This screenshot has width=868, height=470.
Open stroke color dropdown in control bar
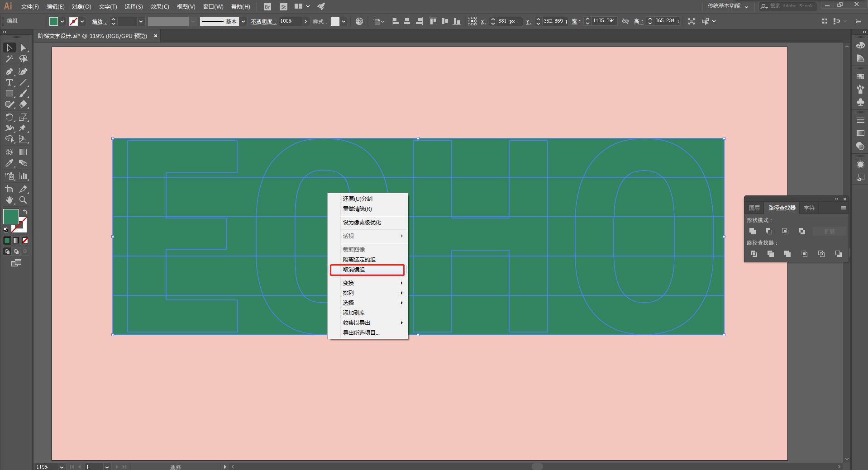(x=82, y=21)
